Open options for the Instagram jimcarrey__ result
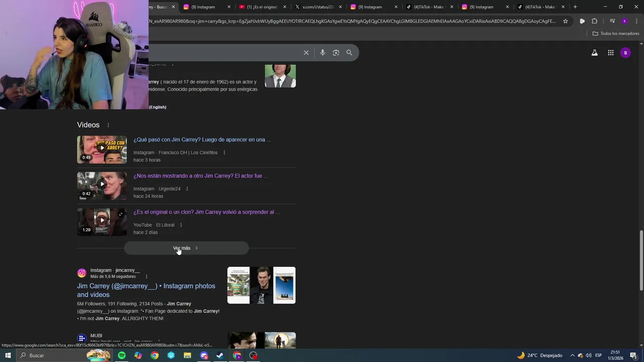 pyautogui.click(x=146, y=277)
